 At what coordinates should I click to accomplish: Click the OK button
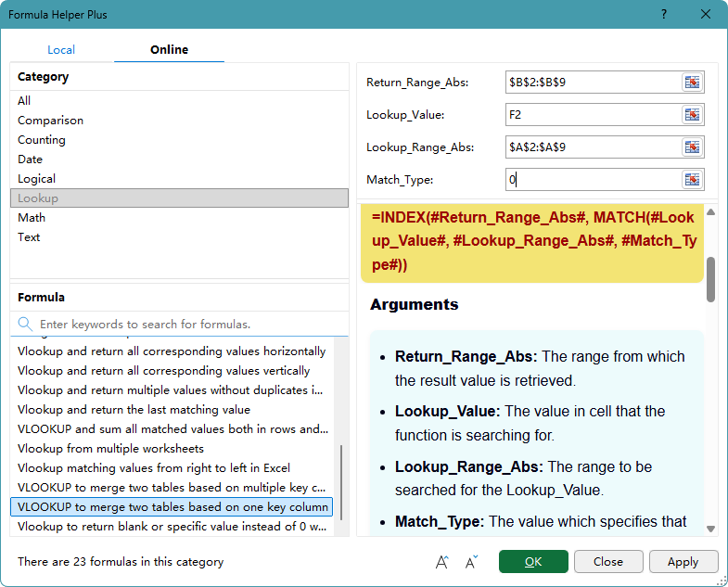tap(533, 561)
